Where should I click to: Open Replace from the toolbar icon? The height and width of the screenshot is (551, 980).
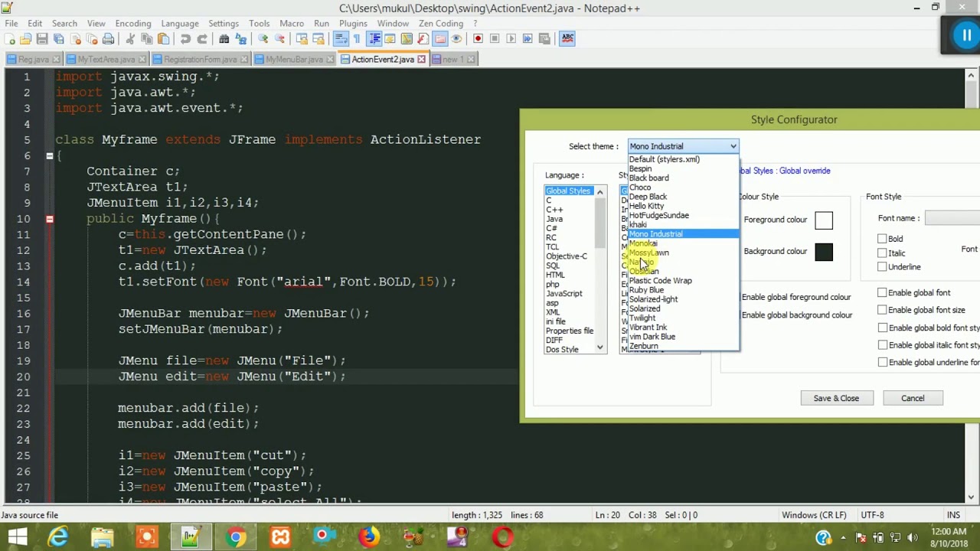(240, 38)
